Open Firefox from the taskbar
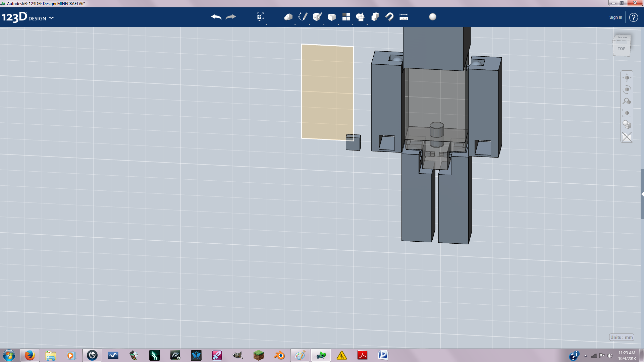 click(30, 355)
